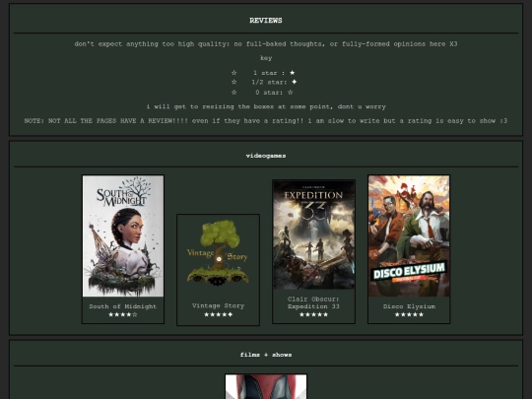Click the Disco Elysium star rating
Viewport: 532px width, 399px height.
coord(409,314)
